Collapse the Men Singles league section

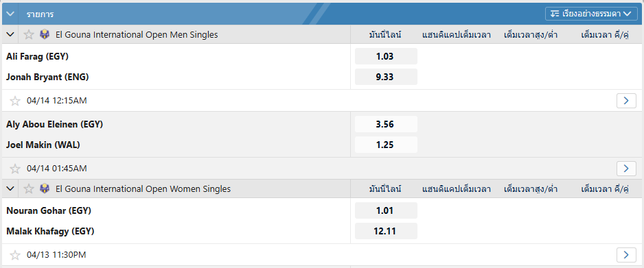[x=10, y=35]
